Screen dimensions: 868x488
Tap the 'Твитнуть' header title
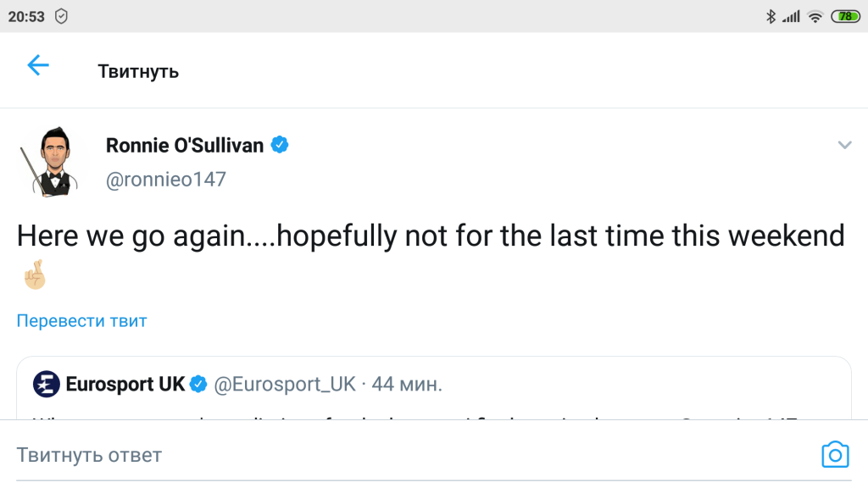(138, 71)
